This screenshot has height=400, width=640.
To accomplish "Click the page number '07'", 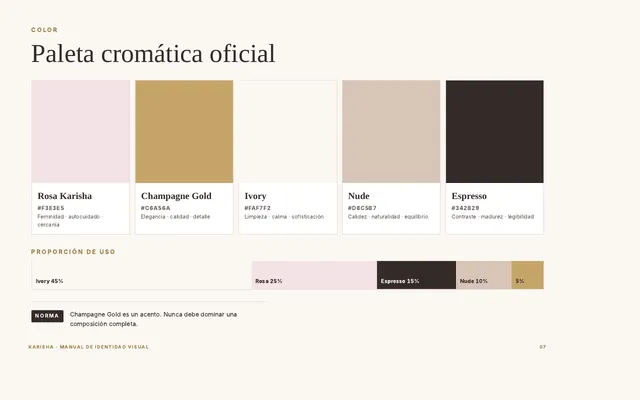I will tap(542, 347).
